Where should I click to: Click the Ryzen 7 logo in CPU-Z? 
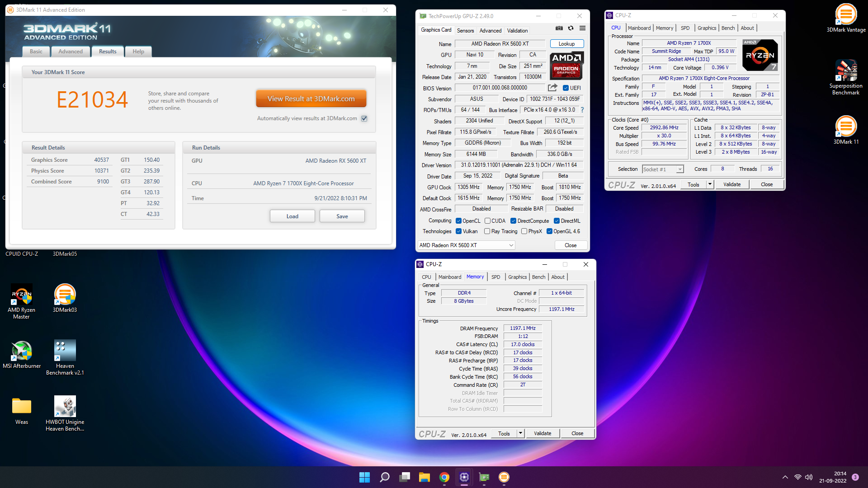click(760, 55)
